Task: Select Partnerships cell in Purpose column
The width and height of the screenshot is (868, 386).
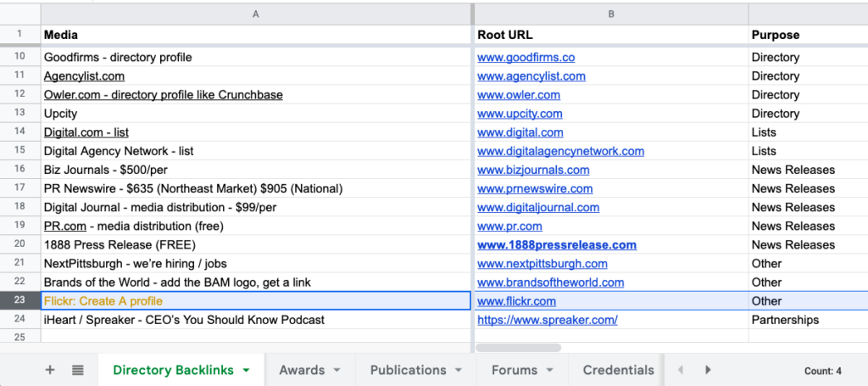Action: click(808, 320)
